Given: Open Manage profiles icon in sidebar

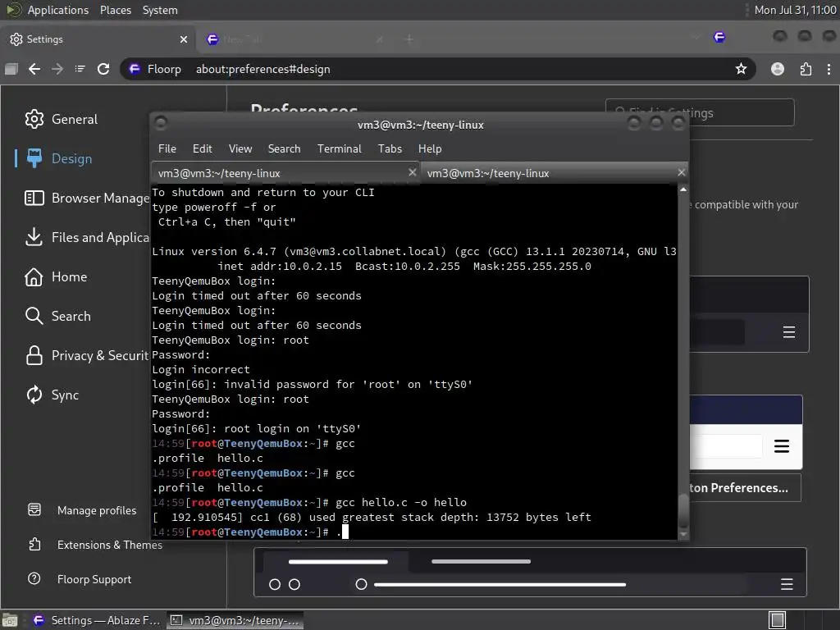Looking at the screenshot, I should coord(34,509).
